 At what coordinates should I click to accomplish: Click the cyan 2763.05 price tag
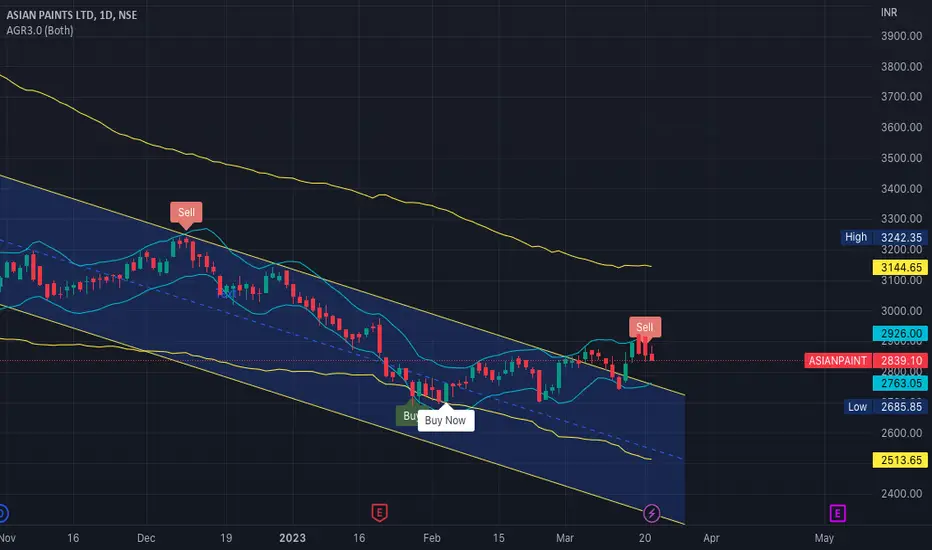pos(900,383)
